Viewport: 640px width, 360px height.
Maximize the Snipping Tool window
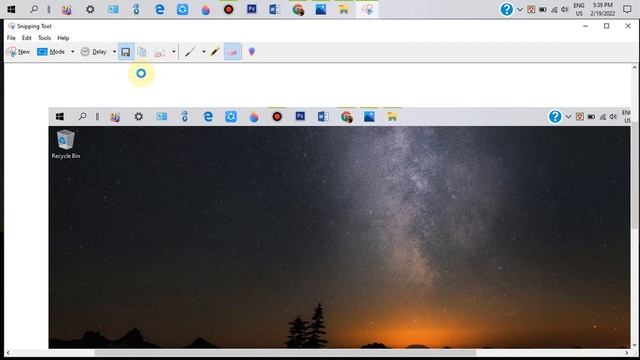pyautogui.click(x=607, y=26)
